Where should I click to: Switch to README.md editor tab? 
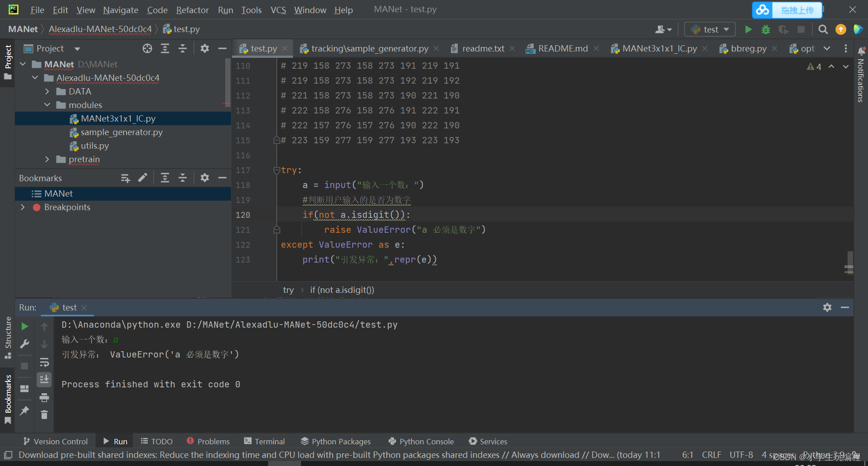pos(563,48)
